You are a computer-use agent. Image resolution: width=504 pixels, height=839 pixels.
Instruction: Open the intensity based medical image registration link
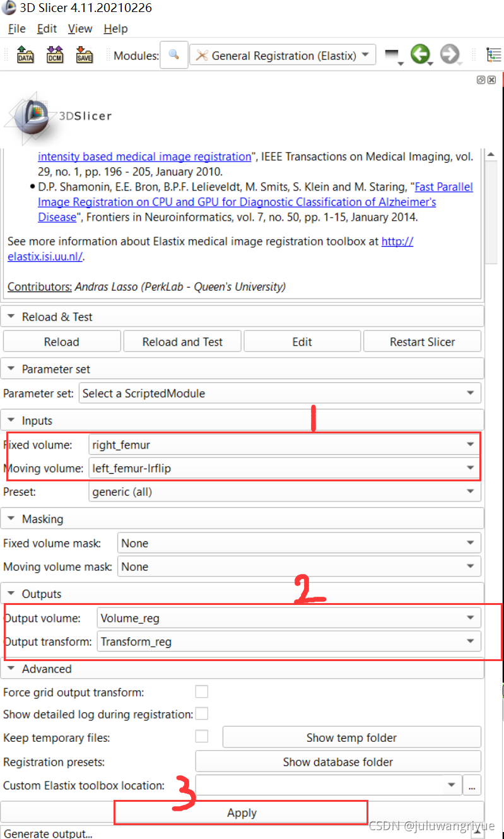pos(144,156)
